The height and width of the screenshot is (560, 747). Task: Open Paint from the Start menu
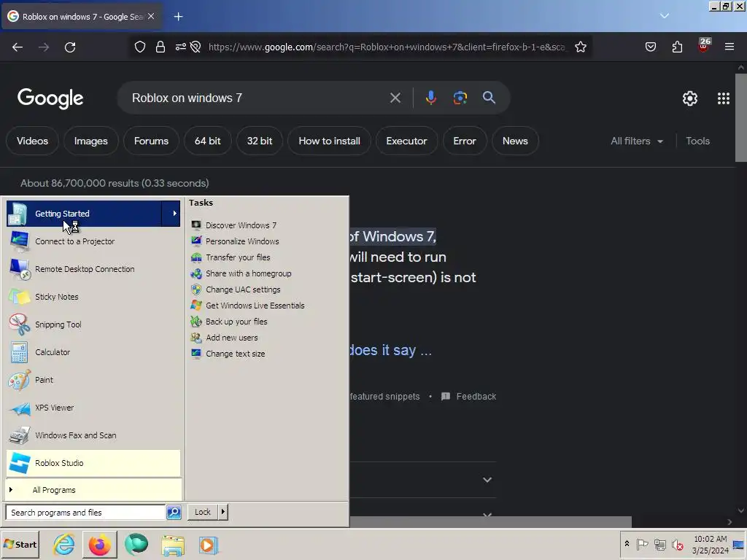click(x=93, y=380)
